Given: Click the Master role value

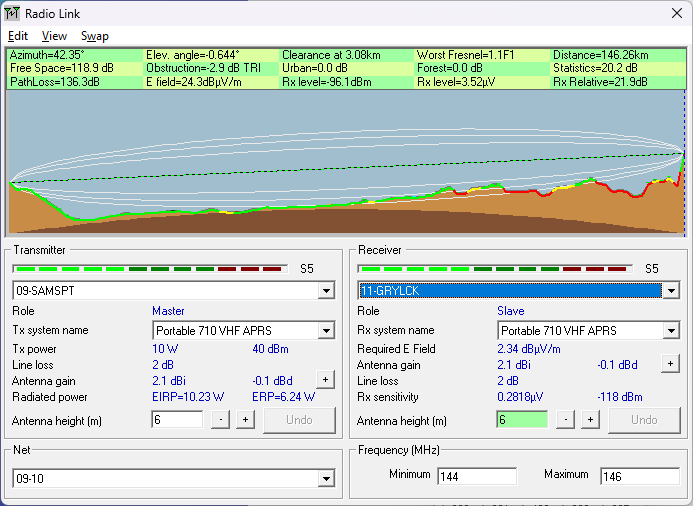Looking at the screenshot, I should [168, 311].
